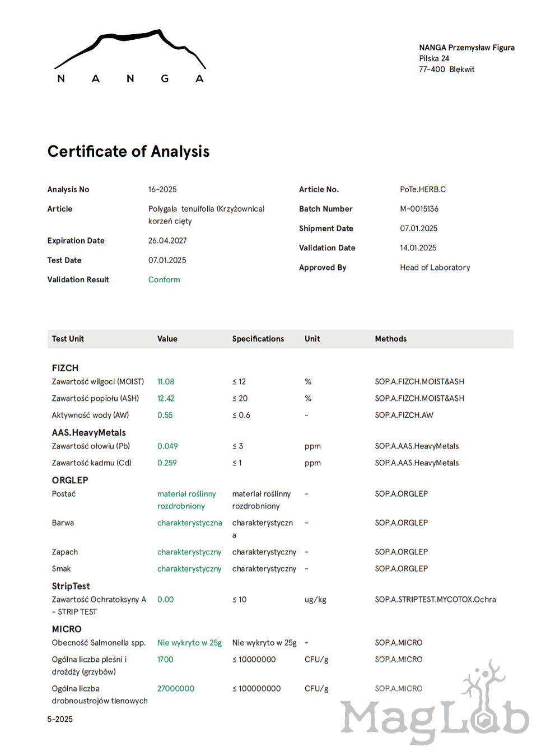Select the green Conform validation result
560x747 pixels.
[164, 280]
